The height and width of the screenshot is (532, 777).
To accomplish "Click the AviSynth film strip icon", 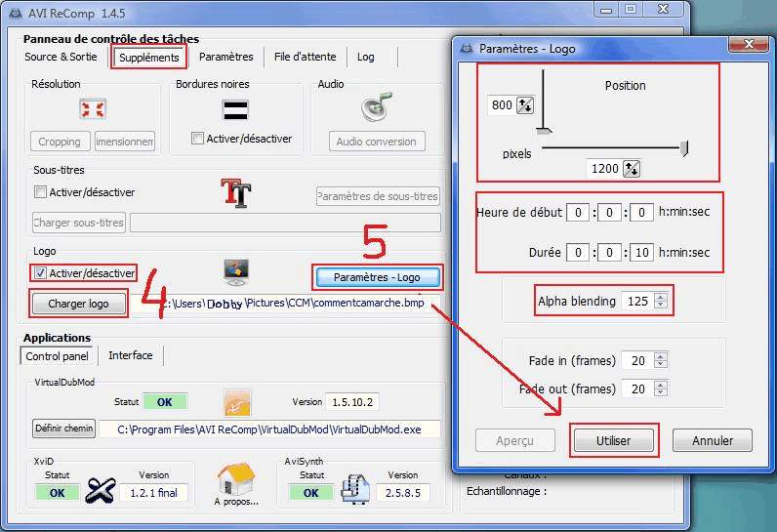I will click(355, 489).
